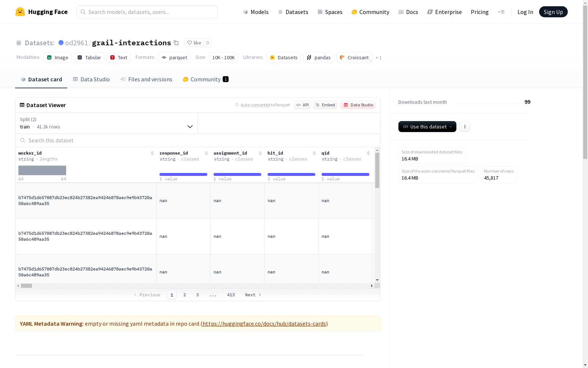Sort by the qid column
The width and height of the screenshot is (588, 368).
click(368, 153)
